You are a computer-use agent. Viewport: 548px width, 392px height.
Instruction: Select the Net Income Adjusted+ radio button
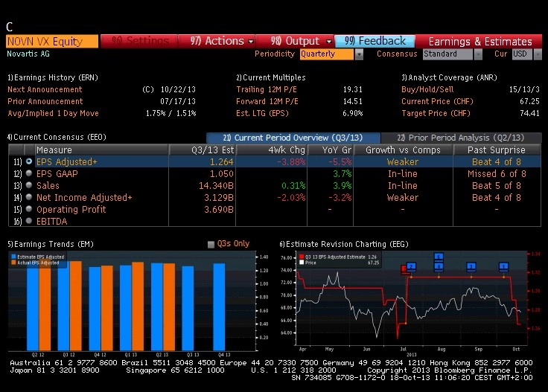29,197
